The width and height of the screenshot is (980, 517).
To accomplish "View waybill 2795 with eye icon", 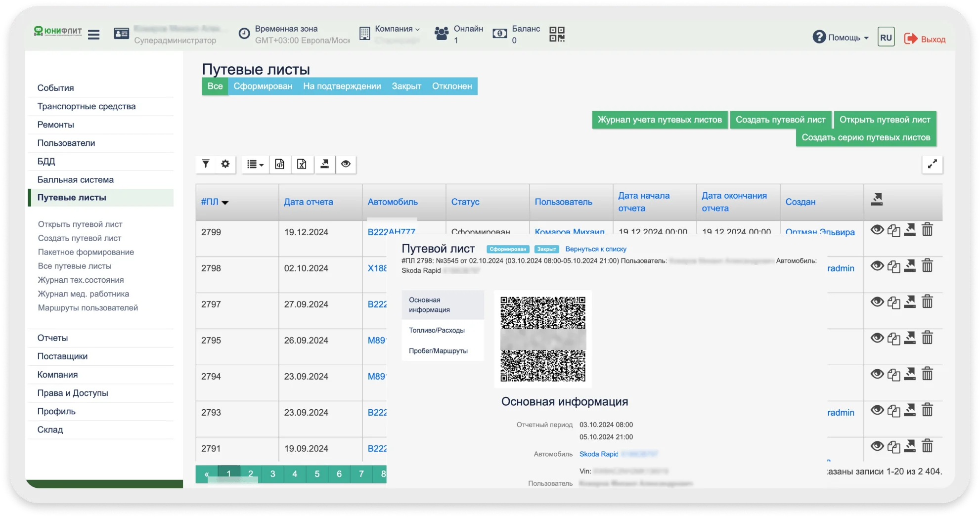I will tap(877, 338).
